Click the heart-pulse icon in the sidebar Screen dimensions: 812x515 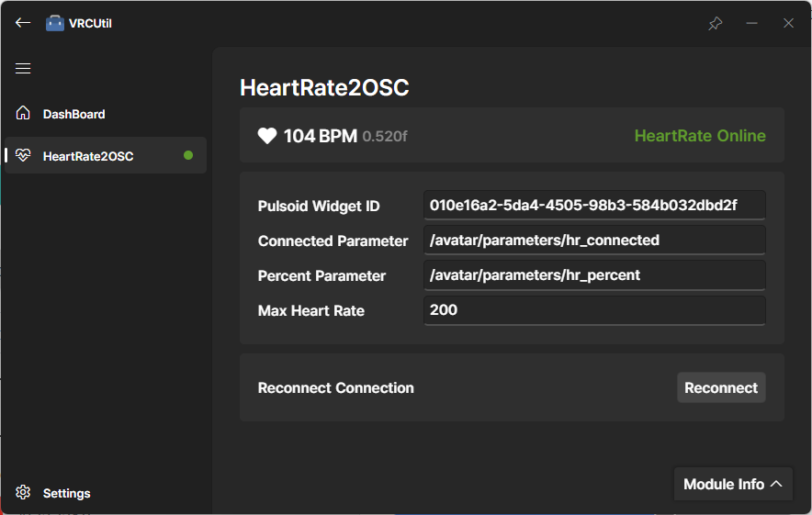coord(24,156)
